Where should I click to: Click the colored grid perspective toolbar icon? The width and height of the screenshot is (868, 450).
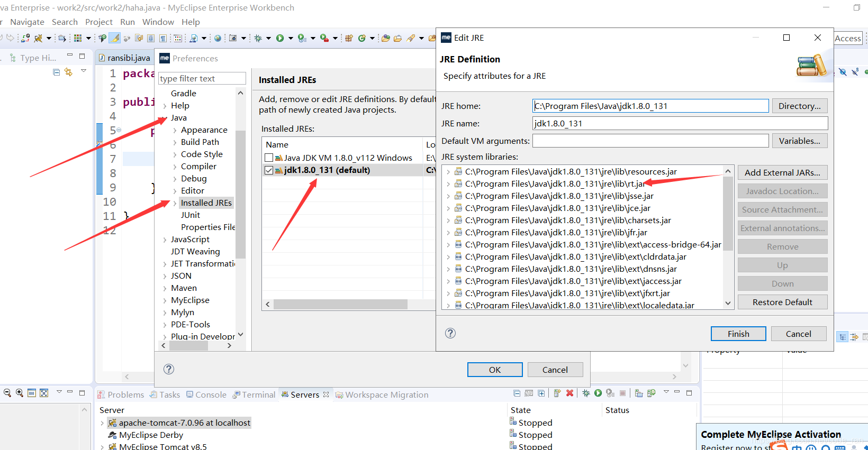pos(78,38)
